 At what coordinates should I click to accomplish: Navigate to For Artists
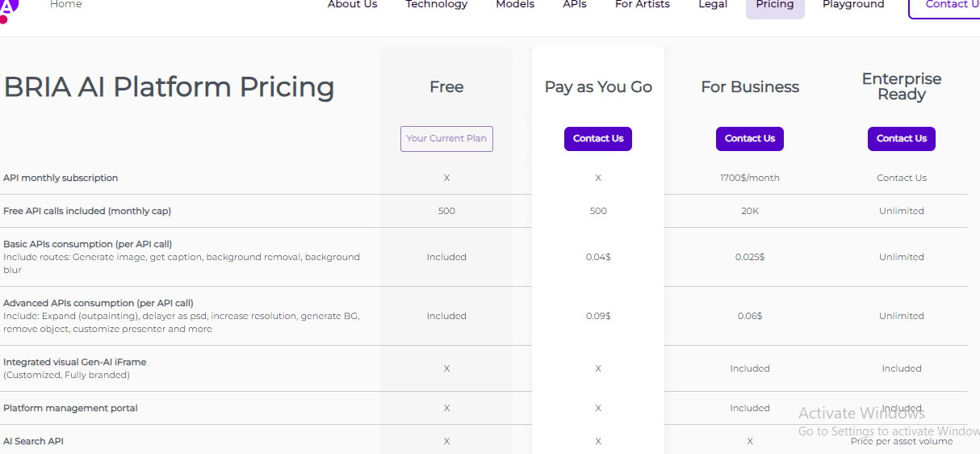pyautogui.click(x=643, y=5)
